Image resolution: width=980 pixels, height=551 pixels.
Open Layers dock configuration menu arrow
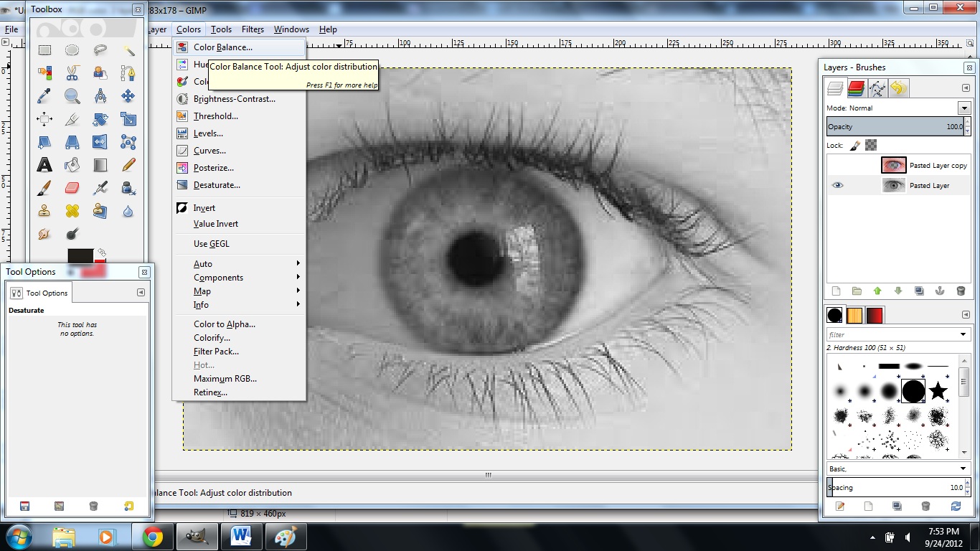tap(966, 88)
